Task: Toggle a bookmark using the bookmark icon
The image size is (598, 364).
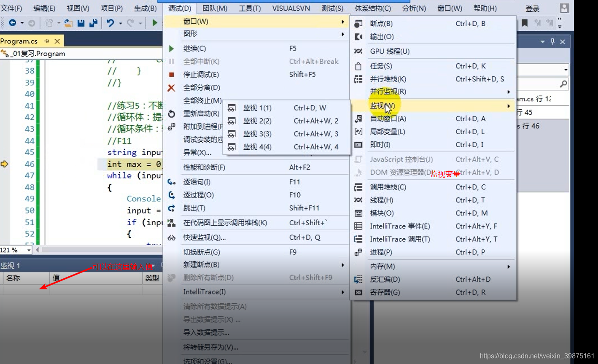Action: pyautogui.click(x=525, y=23)
